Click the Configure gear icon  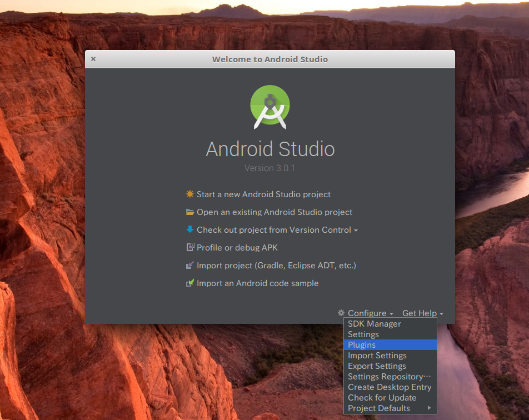click(x=341, y=313)
